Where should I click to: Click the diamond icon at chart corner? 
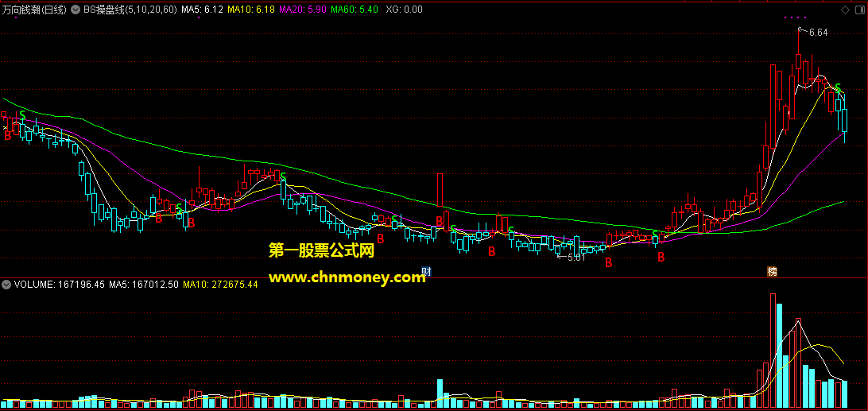845,10
